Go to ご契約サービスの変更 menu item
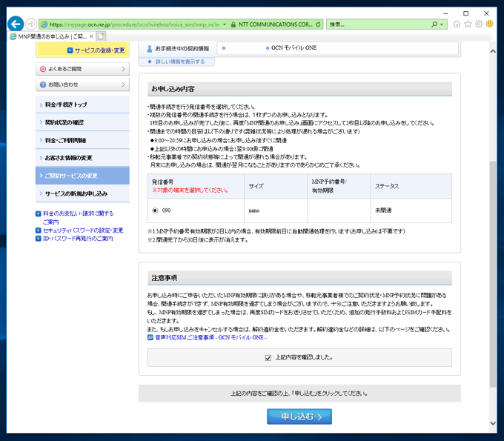 [82, 176]
